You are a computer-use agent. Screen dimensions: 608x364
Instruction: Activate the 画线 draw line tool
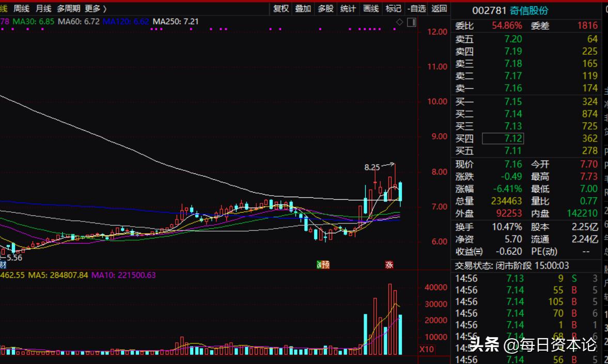tap(371, 9)
